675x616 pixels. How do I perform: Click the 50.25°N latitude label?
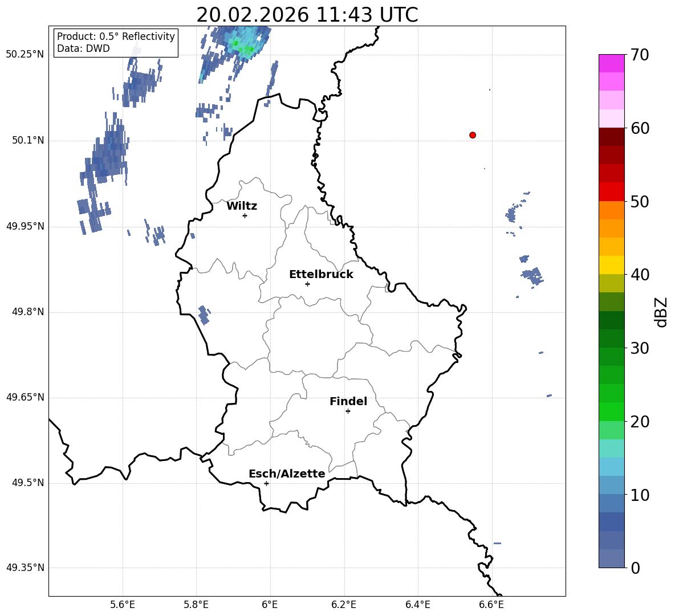tap(25, 55)
